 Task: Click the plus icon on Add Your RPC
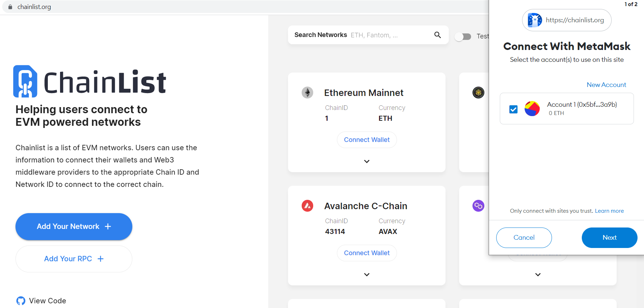click(x=101, y=259)
